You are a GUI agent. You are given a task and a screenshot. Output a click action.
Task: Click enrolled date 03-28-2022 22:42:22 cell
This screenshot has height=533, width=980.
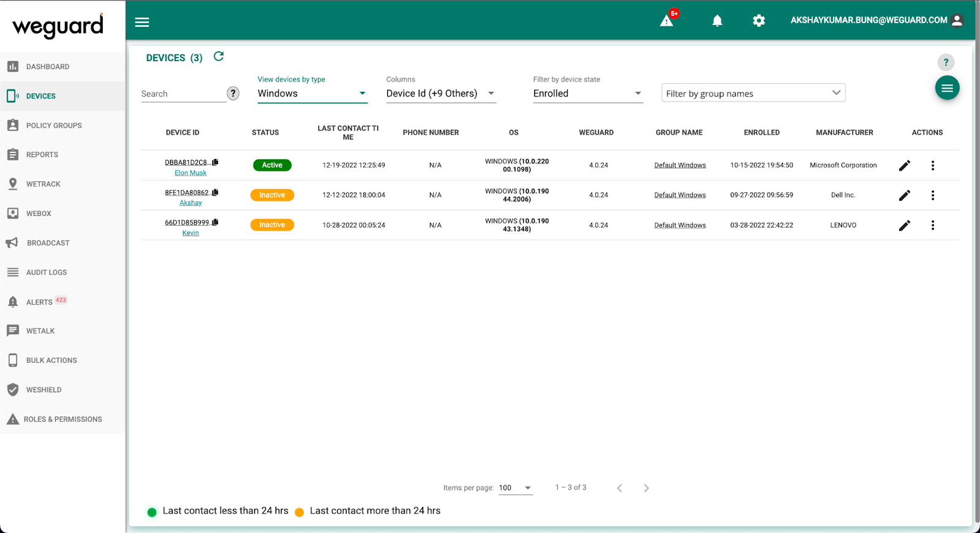point(761,225)
